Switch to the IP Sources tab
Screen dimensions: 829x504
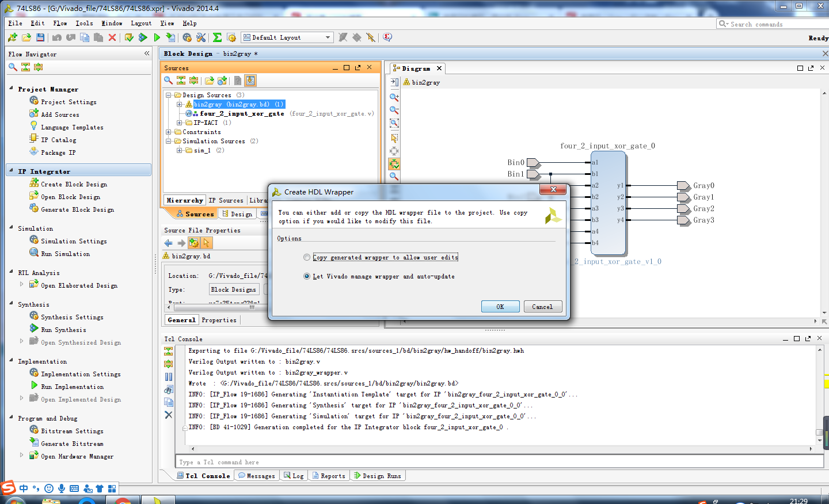click(x=226, y=200)
